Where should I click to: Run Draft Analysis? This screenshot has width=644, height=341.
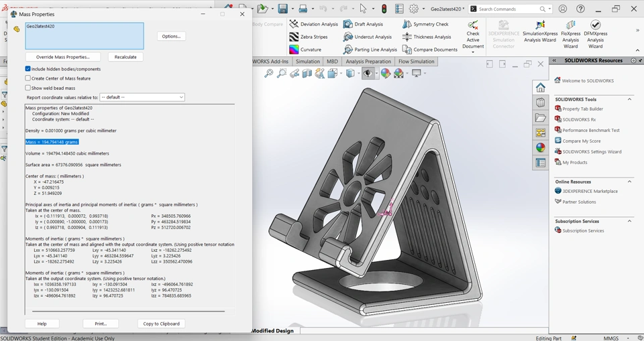coord(363,24)
